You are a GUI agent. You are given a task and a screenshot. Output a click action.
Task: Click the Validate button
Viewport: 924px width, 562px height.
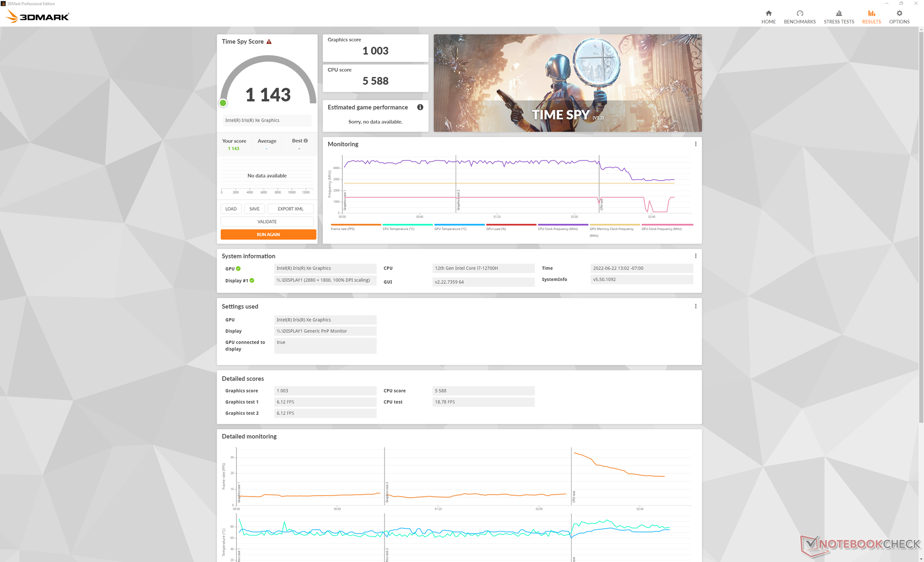(267, 222)
